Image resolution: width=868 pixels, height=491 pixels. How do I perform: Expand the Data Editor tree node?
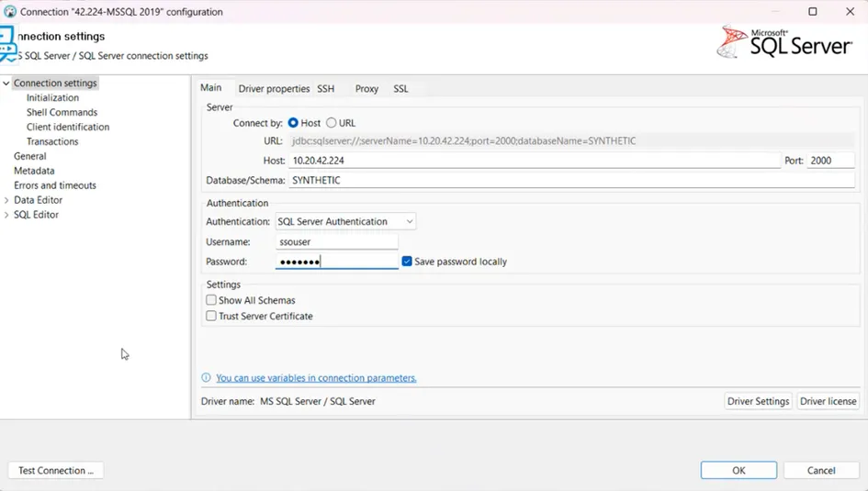point(6,200)
